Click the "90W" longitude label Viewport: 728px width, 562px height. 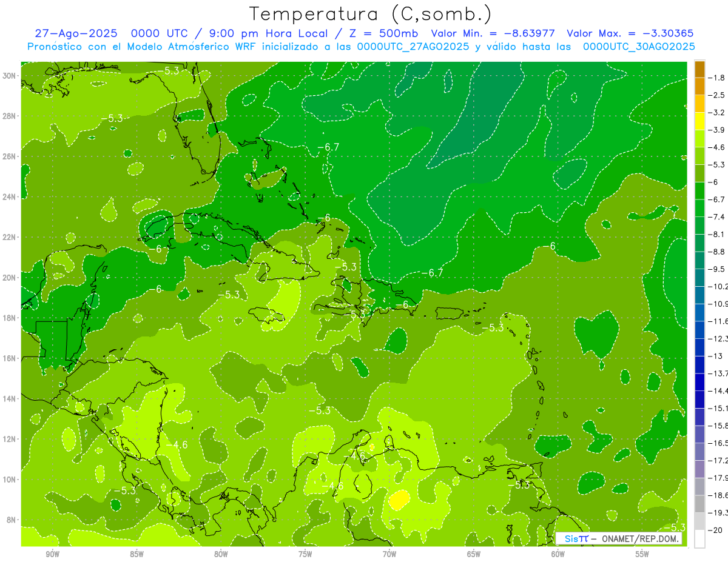53,555
